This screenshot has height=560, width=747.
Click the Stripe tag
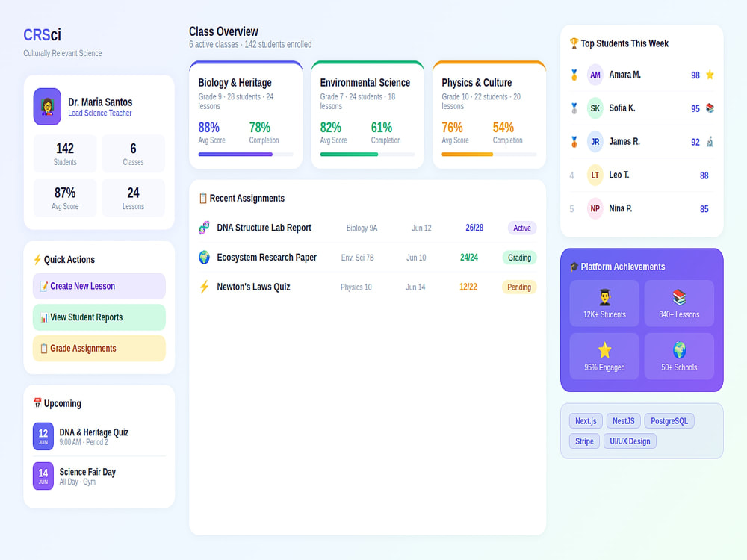[584, 441]
